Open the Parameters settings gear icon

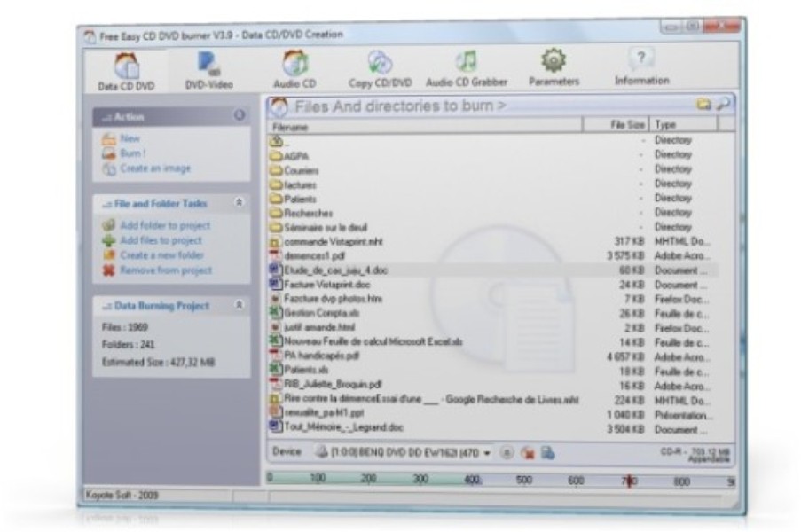[x=555, y=60]
